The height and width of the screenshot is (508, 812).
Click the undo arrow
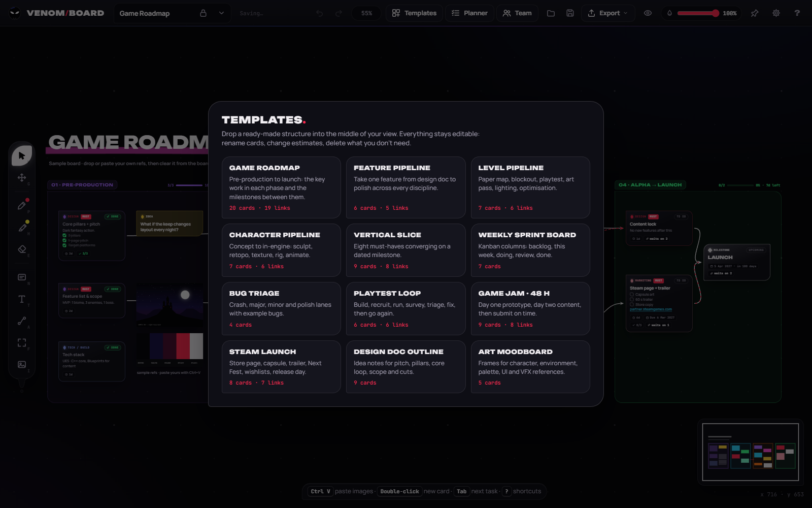click(x=319, y=13)
